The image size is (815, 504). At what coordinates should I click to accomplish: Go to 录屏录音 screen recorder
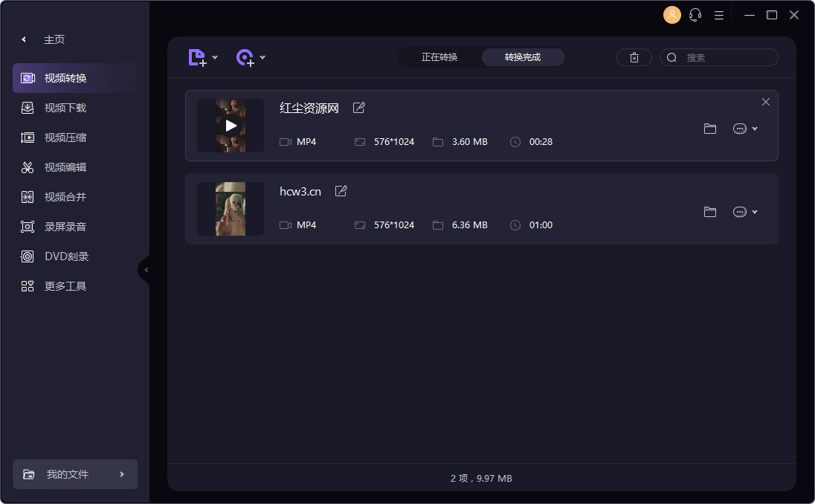click(65, 227)
